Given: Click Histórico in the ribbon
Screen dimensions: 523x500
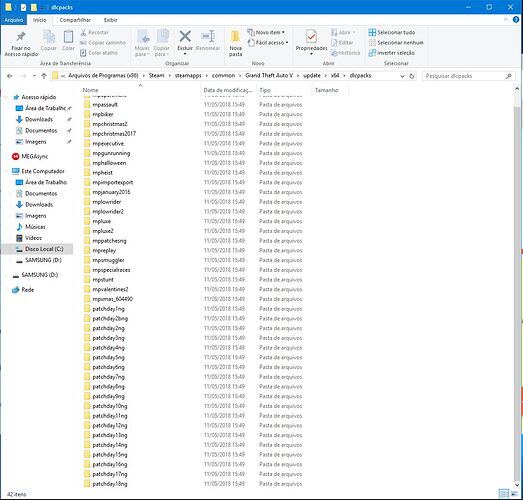Looking at the screenshot, I should [345, 53].
